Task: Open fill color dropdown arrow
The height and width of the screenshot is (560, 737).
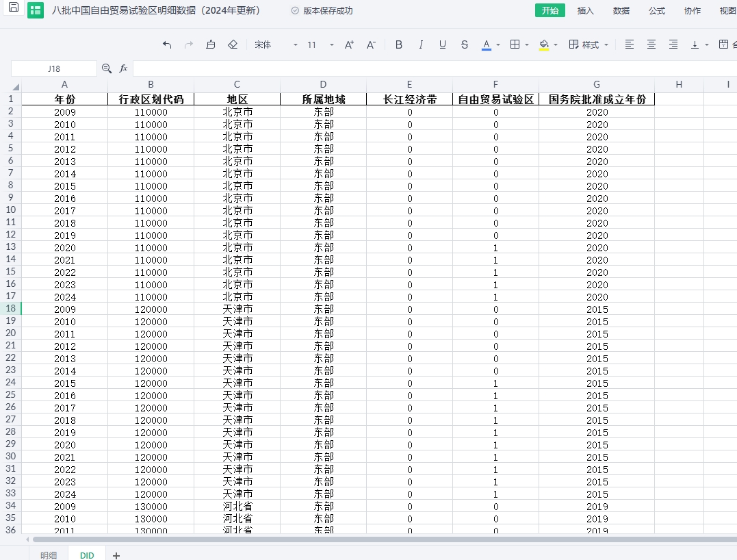Action: click(x=556, y=45)
